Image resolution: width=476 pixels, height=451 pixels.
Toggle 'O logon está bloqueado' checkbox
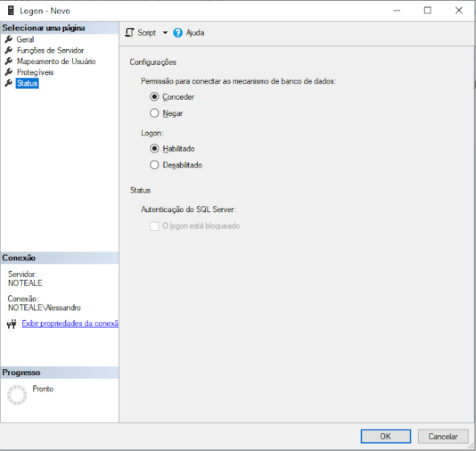155,226
